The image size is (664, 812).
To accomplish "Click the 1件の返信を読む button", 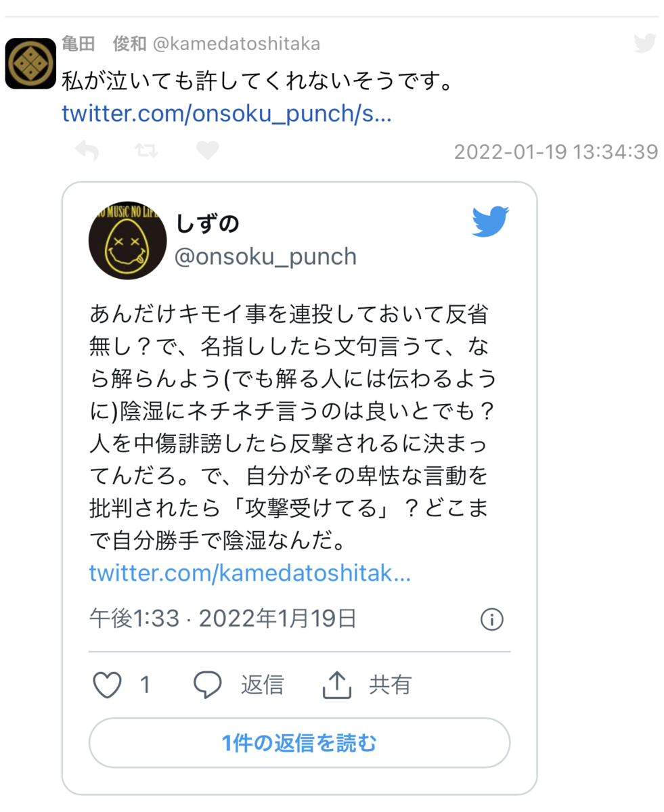I will click(x=299, y=743).
